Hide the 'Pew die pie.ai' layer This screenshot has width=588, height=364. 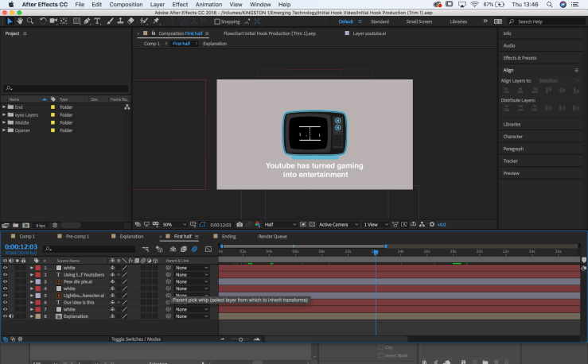pos(6,281)
